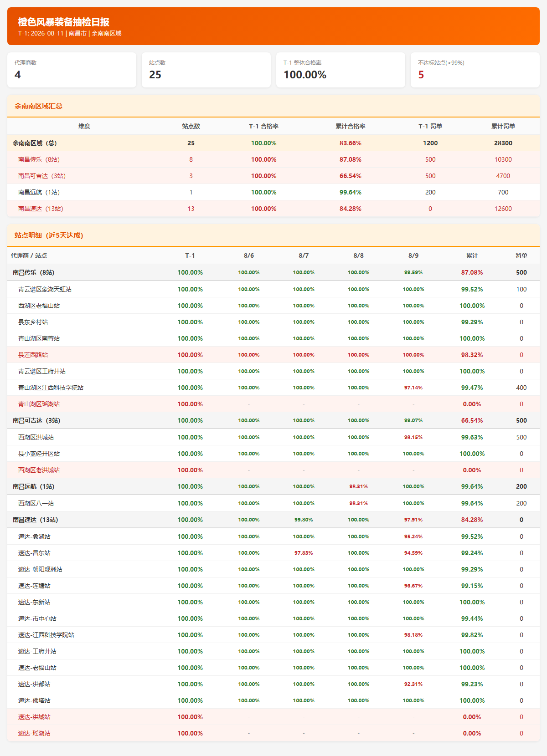Click cumulative fines value 28300
This screenshot has height=756, width=547.
coord(503,143)
